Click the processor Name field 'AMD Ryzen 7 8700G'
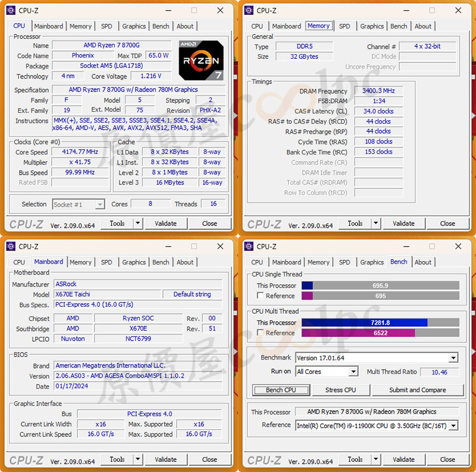The width and height of the screenshot is (476, 472). pyautogui.click(x=112, y=45)
